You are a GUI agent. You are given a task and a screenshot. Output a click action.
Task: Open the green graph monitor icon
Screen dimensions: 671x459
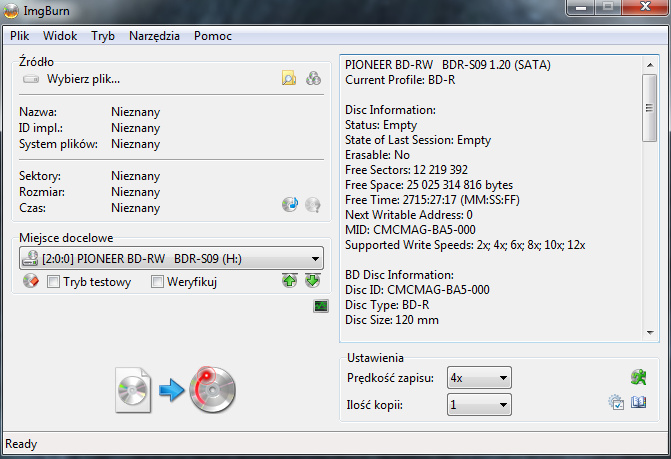tap(321, 306)
